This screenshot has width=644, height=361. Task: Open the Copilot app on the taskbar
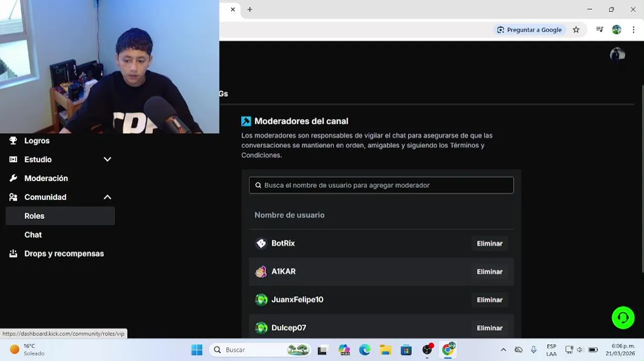pyautogui.click(x=344, y=350)
